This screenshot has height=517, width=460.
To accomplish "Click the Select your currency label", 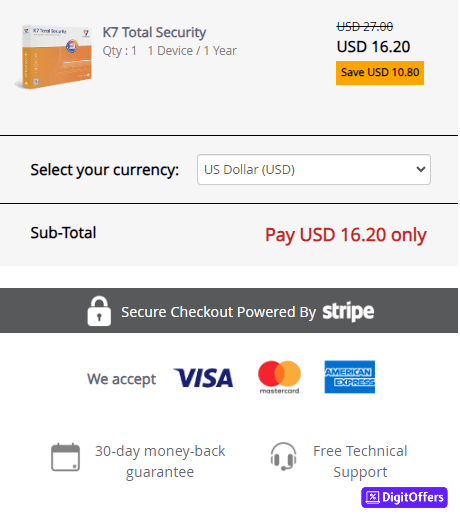I will click(x=105, y=170).
